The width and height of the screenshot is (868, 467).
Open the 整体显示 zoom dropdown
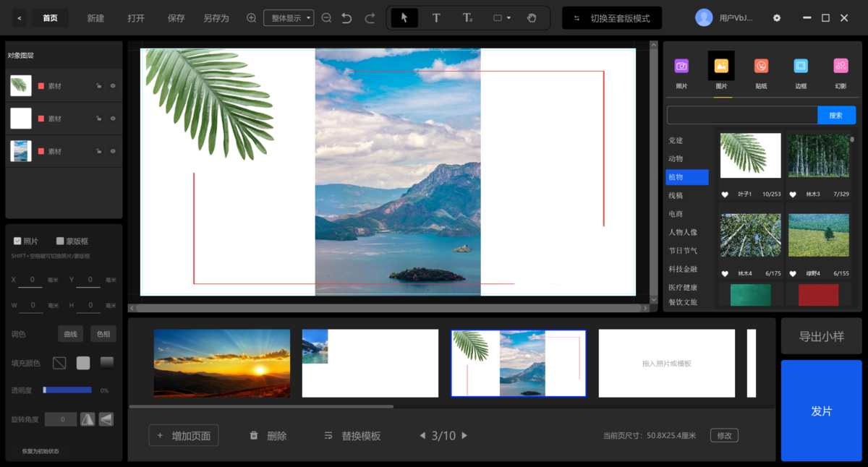click(x=289, y=18)
